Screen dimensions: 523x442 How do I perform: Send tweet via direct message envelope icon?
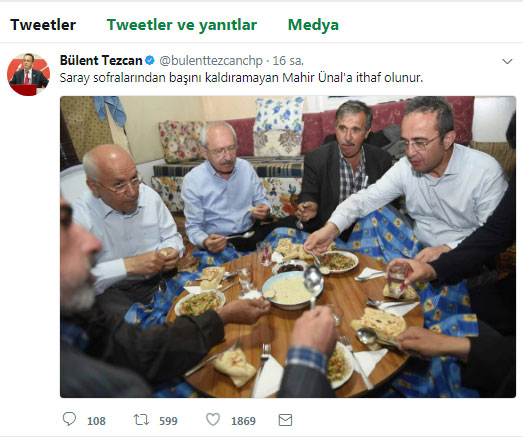[x=285, y=420]
